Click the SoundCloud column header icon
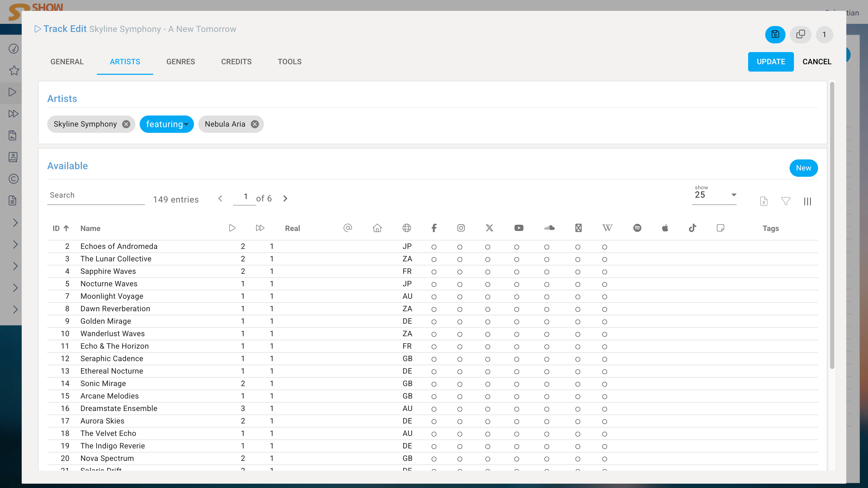This screenshot has height=488, width=868. tap(549, 228)
